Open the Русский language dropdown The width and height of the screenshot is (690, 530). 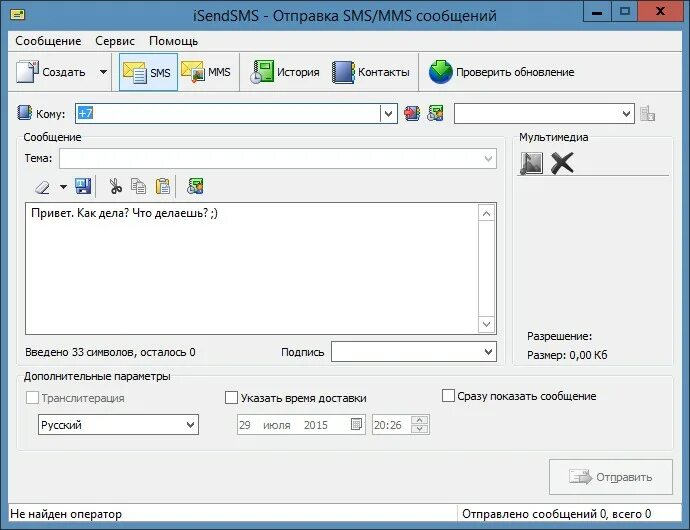click(x=118, y=425)
